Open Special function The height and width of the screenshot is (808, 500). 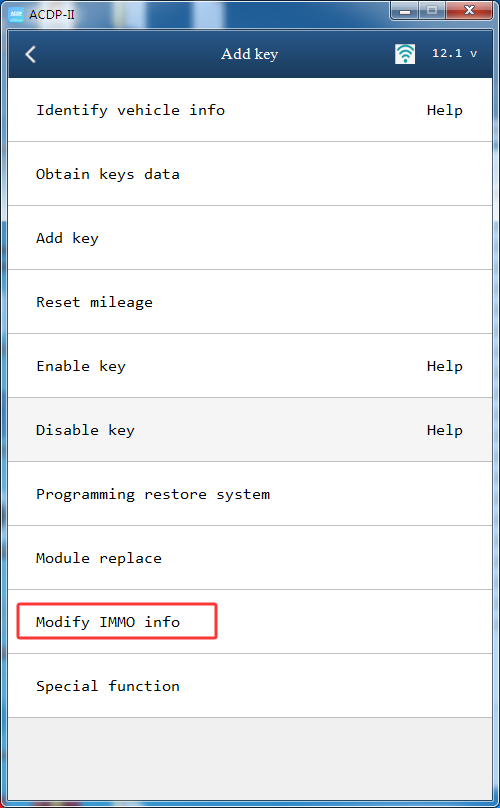[250, 685]
